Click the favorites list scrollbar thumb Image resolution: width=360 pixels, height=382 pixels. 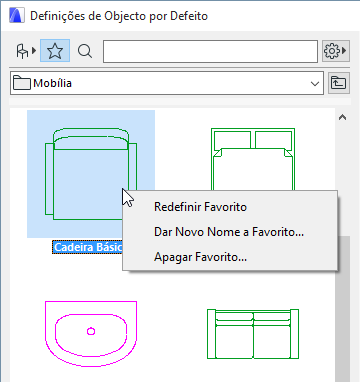click(343, 309)
